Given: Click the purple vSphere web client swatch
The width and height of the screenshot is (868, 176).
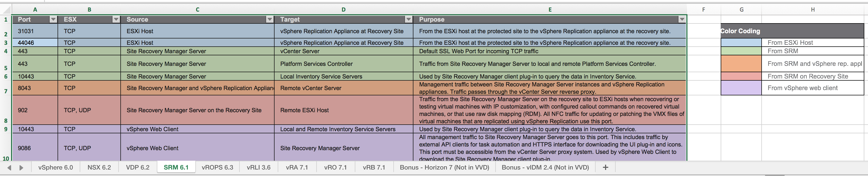Looking at the screenshot, I should click(741, 88).
